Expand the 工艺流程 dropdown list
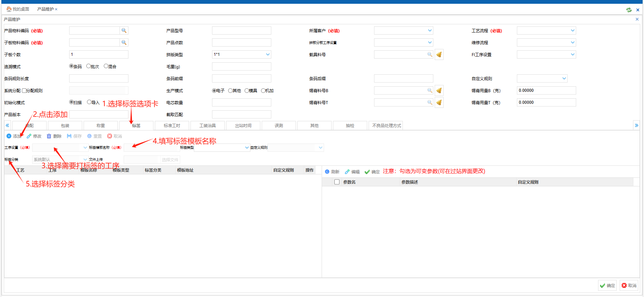The image size is (644, 297). (572, 31)
